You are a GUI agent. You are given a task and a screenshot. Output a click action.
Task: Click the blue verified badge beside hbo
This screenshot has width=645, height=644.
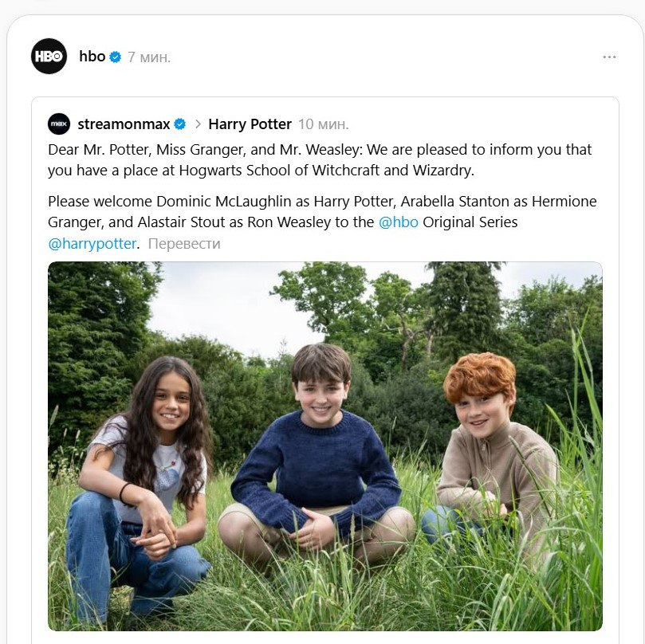(x=116, y=57)
